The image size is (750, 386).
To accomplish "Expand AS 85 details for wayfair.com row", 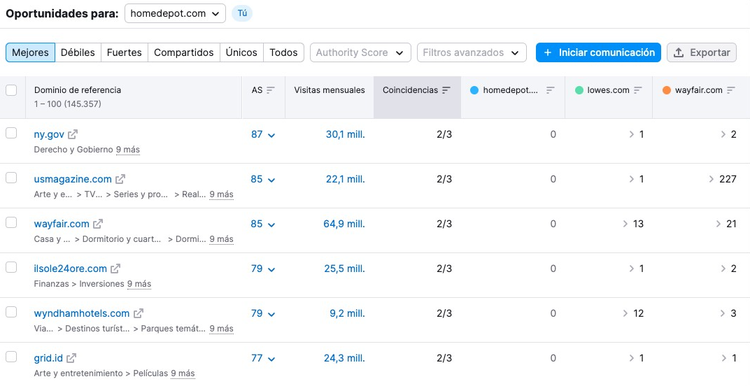I will [x=263, y=224].
